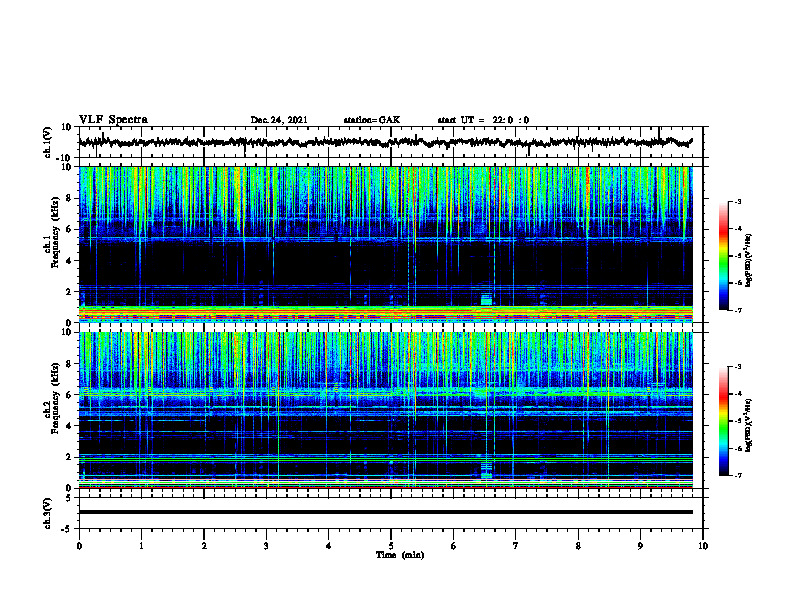Click the 'VLF Spectra' title text
Viewport: 792px width, 612px height.
(113, 120)
